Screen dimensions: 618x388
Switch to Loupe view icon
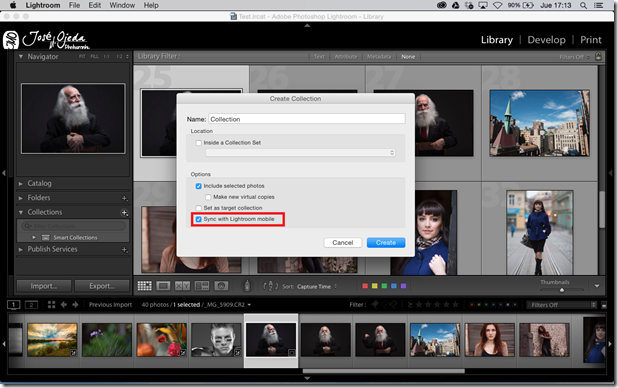(x=163, y=286)
